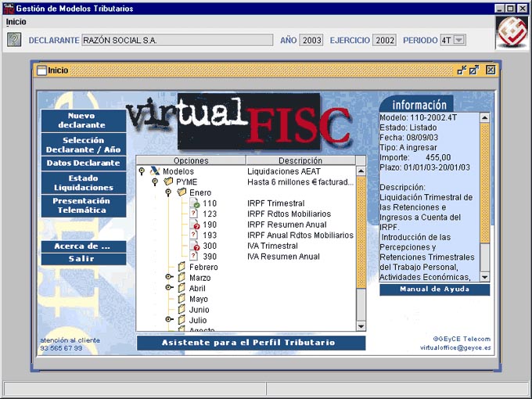532x399 pixels.
Task: Expand the Abril tree node
Action: point(169,287)
